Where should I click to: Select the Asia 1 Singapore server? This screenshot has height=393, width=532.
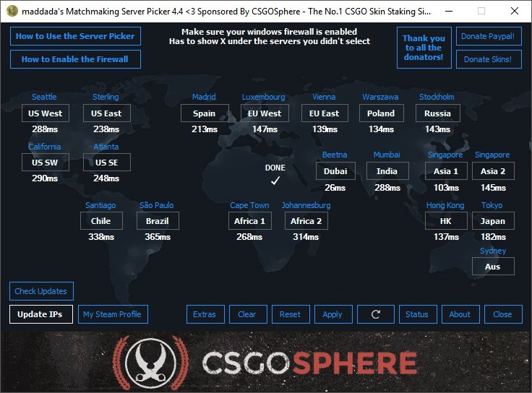[x=445, y=171]
